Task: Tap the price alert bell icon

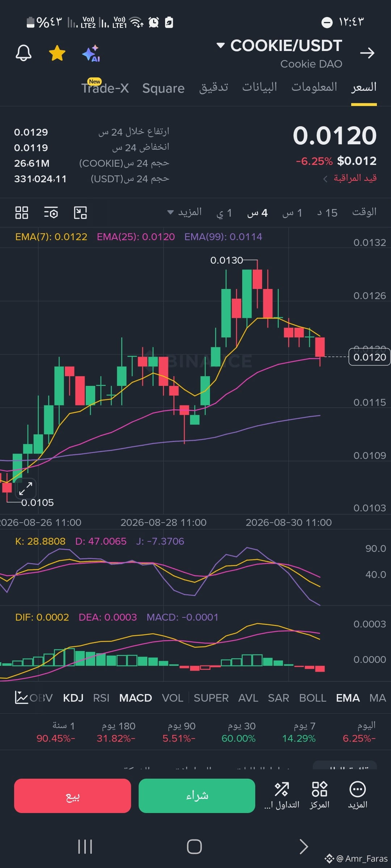Action: click(24, 53)
